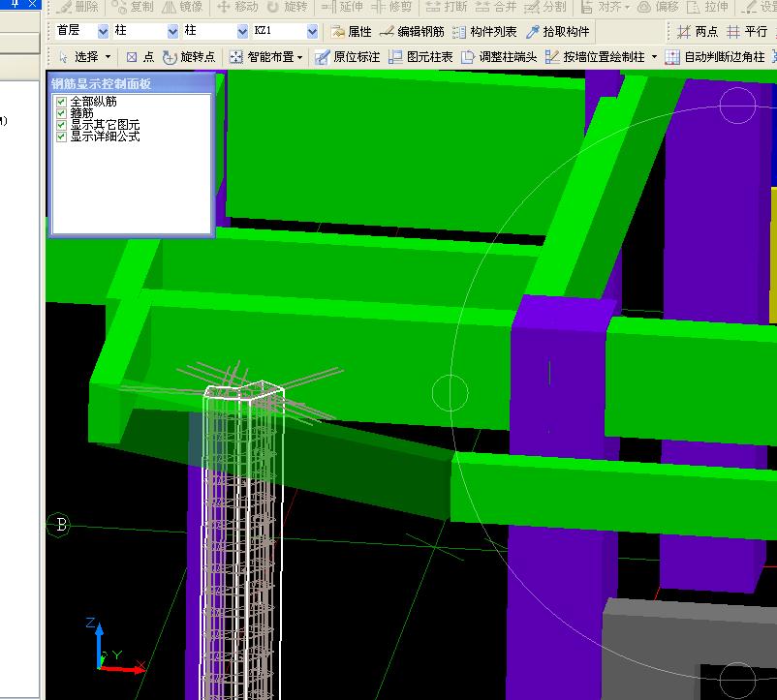
Task: Click 智能布置 (smart layout) tool
Action: (x=263, y=57)
